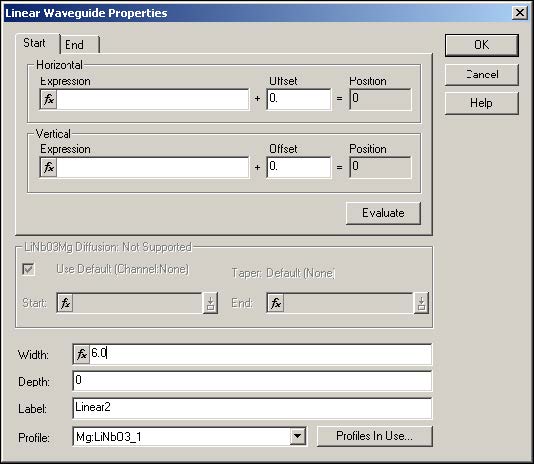
Task: Click the Evaluate button
Action: 383,213
